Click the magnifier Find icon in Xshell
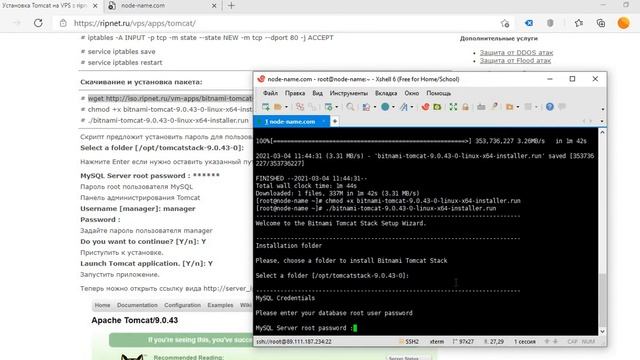 tap(350, 107)
